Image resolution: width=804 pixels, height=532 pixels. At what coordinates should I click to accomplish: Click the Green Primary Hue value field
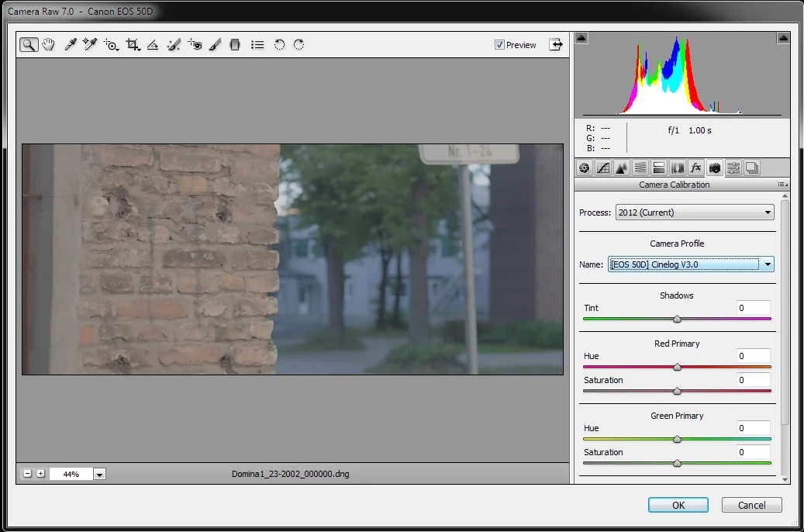(754, 428)
